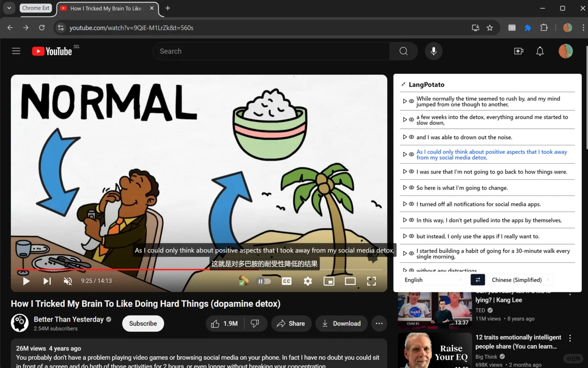Viewport: 588px width, 368px height.
Task: Toggle the eye for "and I was able to drown out"
Action: (412, 137)
